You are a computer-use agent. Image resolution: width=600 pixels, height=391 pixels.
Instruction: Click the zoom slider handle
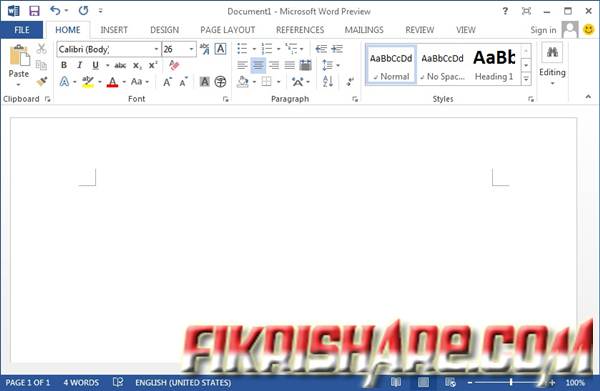click(x=511, y=382)
